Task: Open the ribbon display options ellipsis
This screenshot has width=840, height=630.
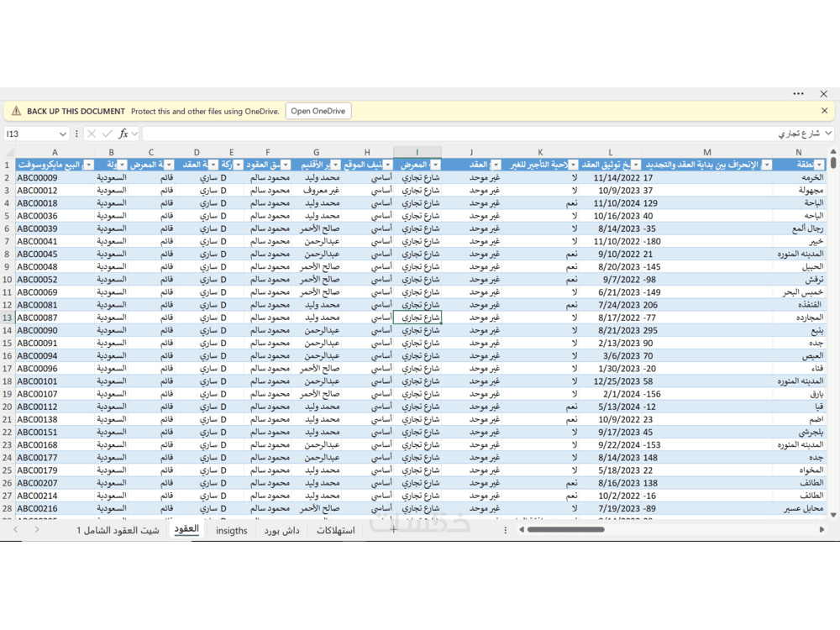Action: point(798,94)
